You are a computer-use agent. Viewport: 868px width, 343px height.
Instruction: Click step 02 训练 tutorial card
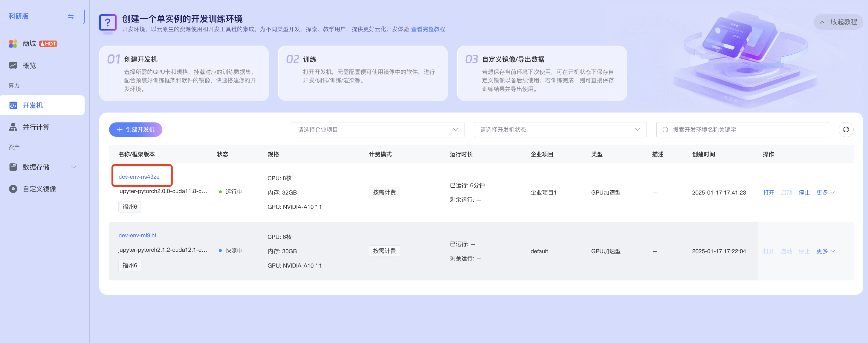[363, 74]
